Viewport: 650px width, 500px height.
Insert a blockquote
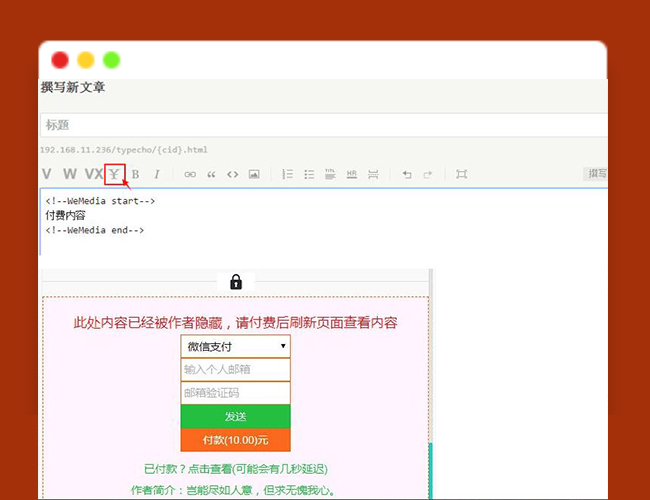pos(211,174)
